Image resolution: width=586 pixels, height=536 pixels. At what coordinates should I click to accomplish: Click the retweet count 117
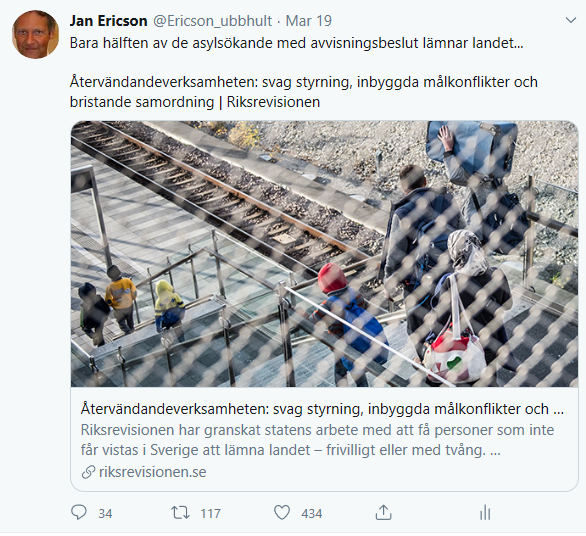pos(210,514)
